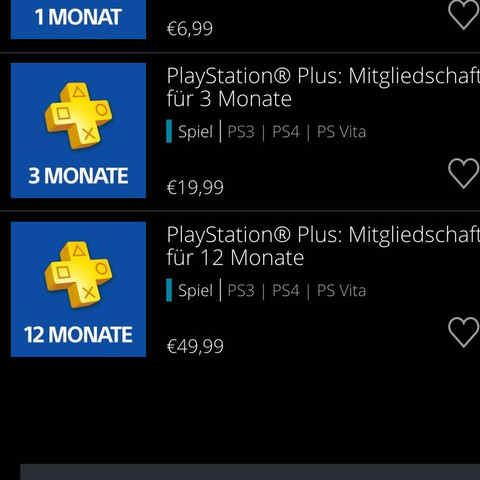
Task: Toggle wishlist heart for 3 Monate membership
Action: [464, 173]
